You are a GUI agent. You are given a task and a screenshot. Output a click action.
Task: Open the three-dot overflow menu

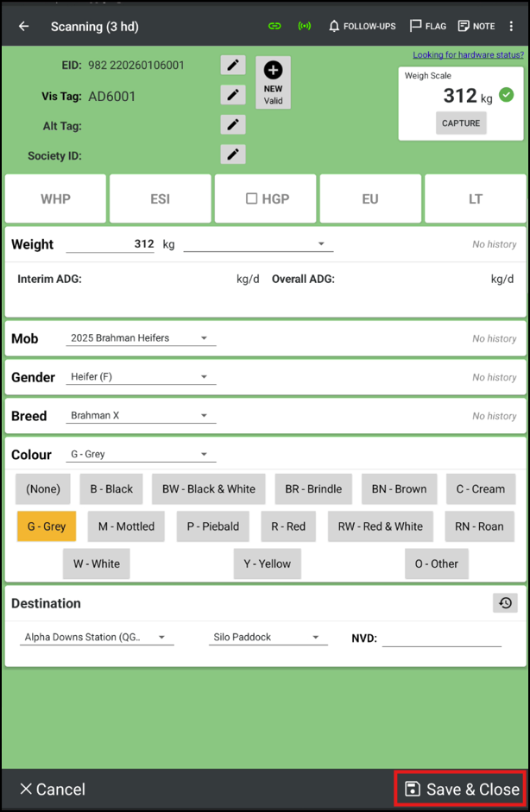tap(513, 26)
